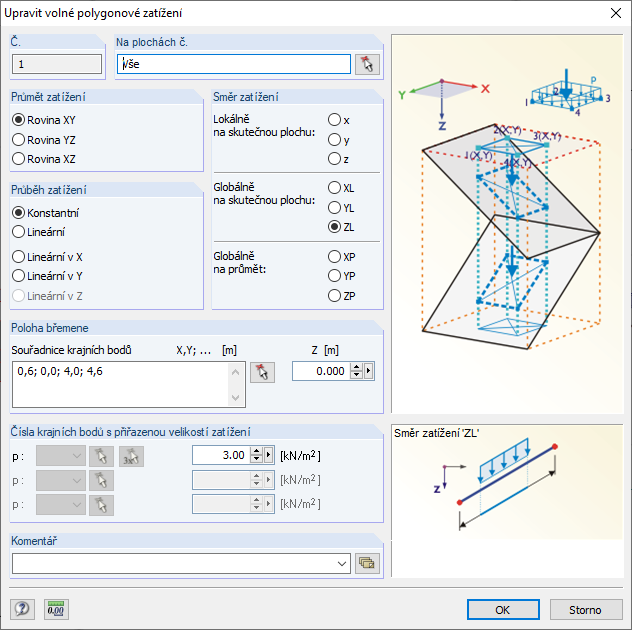Viewport: 632px width, 630px height.
Task: Click the load diagram preview image
Action: tap(507, 224)
